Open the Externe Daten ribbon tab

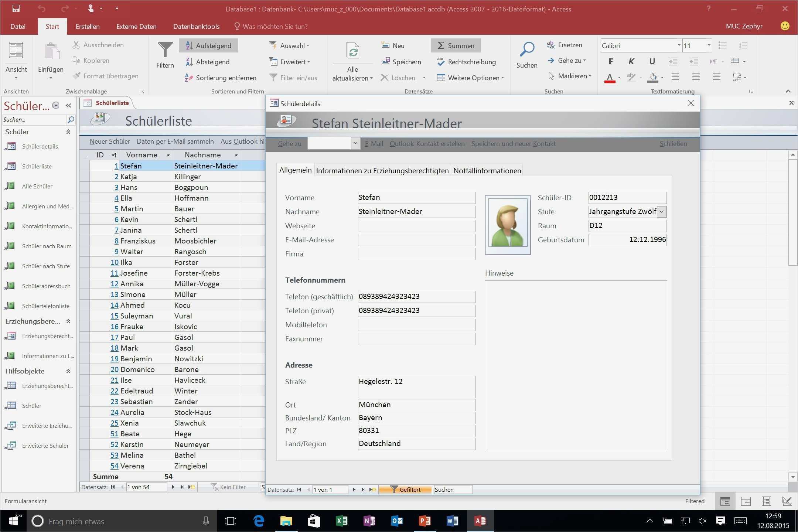click(136, 27)
